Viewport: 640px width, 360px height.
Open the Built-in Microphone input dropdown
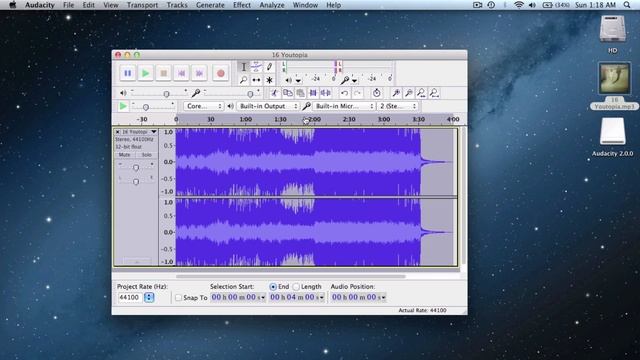[344, 106]
